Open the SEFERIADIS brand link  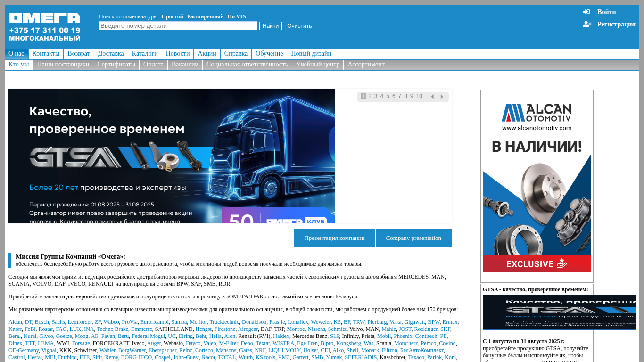point(361,357)
